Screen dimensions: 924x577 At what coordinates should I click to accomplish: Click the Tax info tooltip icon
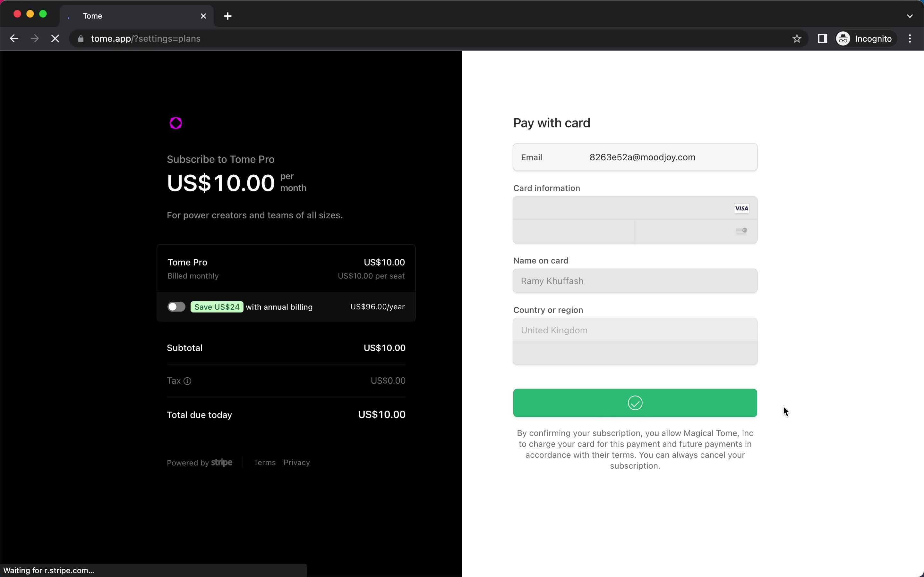tap(188, 380)
